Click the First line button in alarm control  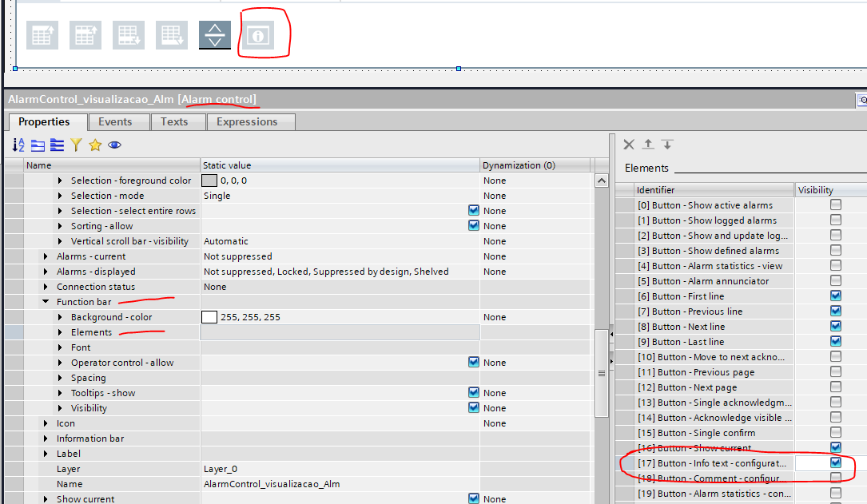[42, 36]
